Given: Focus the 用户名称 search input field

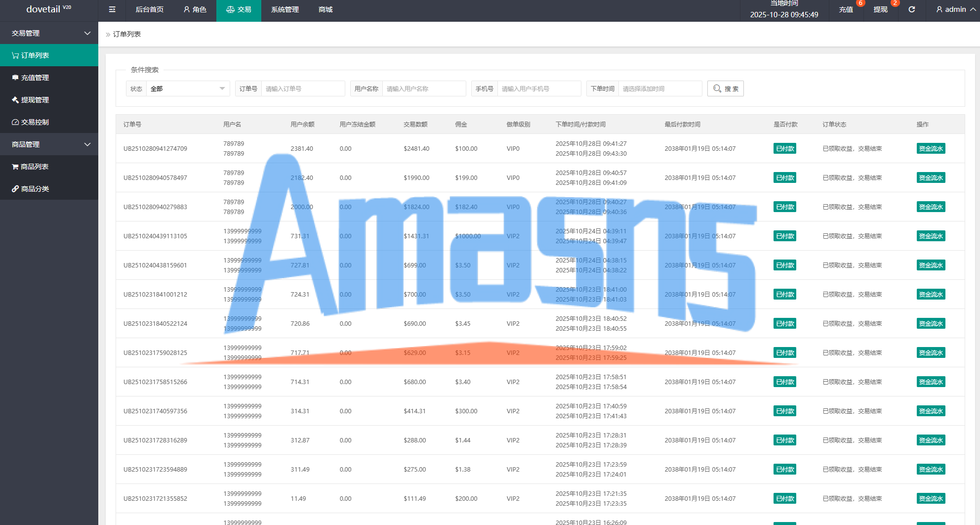Looking at the screenshot, I should pyautogui.click(x=424, y=88).
